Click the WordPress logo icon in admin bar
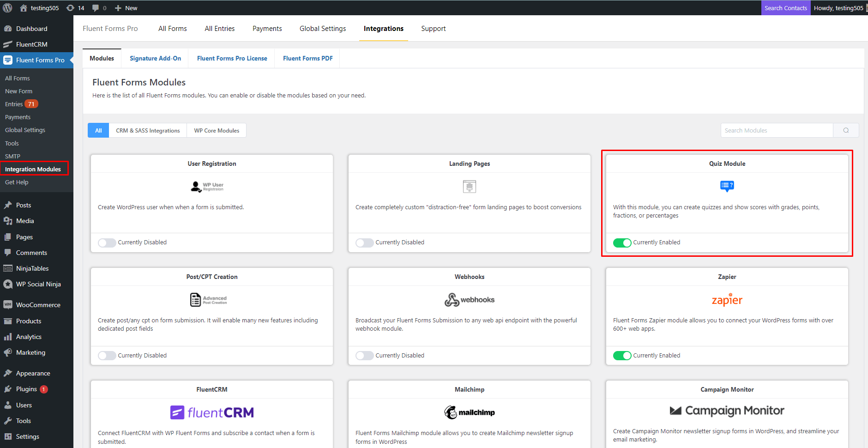868x448 pixels. tap(7, 8)
